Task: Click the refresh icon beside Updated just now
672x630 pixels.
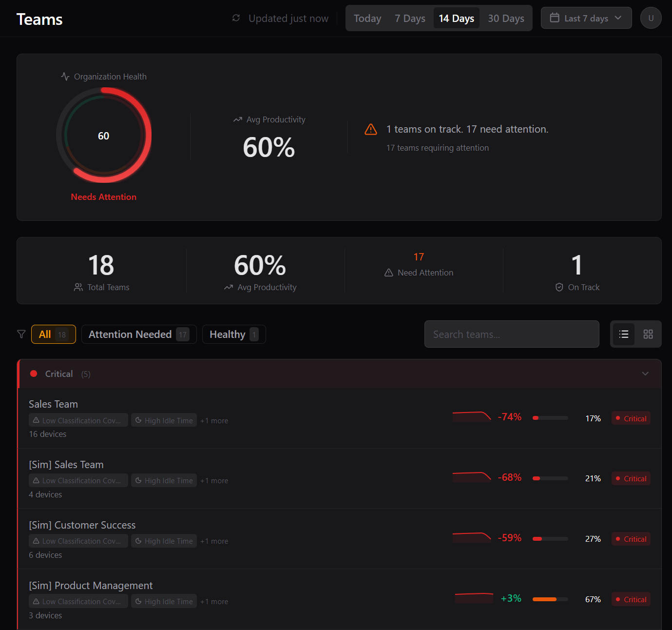Action: point(236,18)
